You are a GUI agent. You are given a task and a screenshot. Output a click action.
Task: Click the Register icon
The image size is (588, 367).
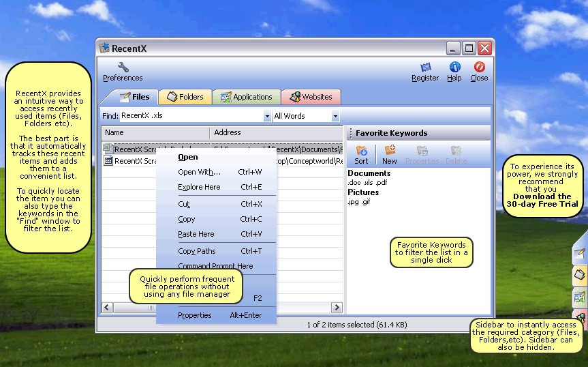pyautogui.click(x=425, y=67)
